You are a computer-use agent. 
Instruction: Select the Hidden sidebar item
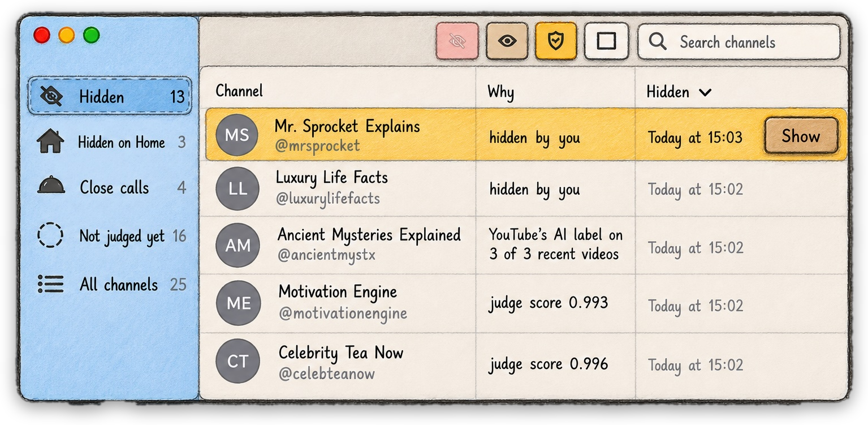coord(110,96)
